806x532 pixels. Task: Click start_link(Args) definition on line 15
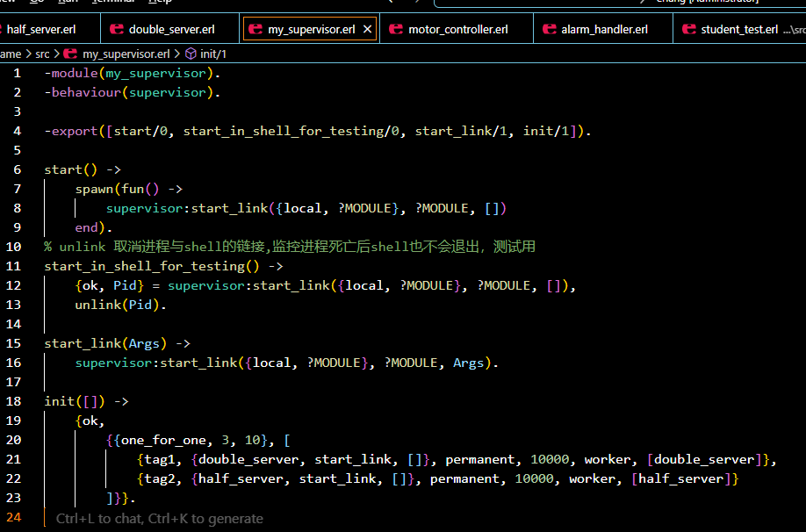pos(105,343)
